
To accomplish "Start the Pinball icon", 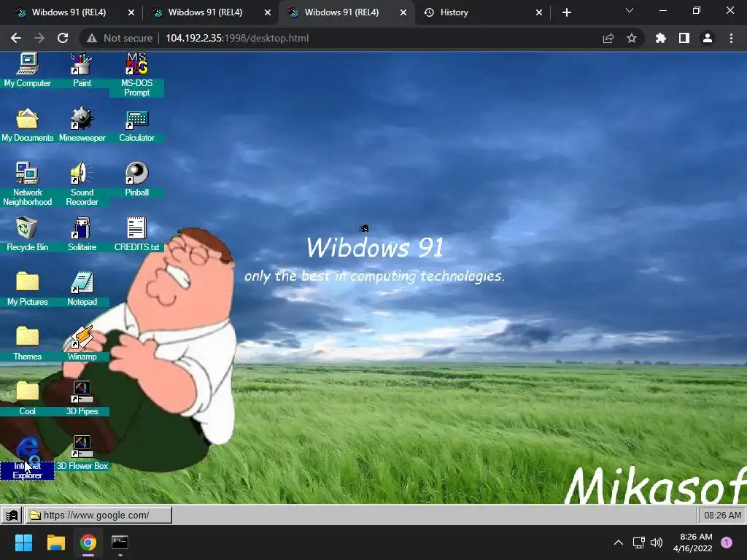I will click(x=136, y=179).
